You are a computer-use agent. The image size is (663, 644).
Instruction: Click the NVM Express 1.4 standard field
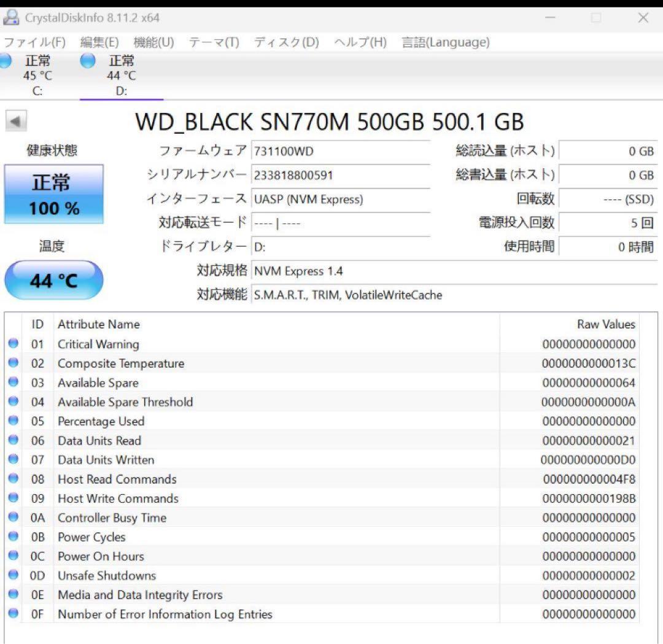tap(454, 271)
